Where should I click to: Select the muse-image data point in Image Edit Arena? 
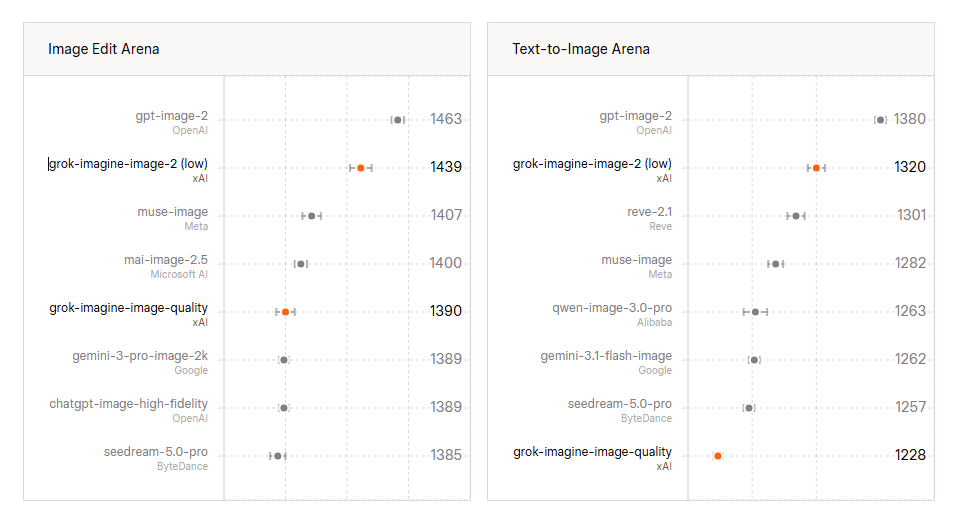point(312,216)
